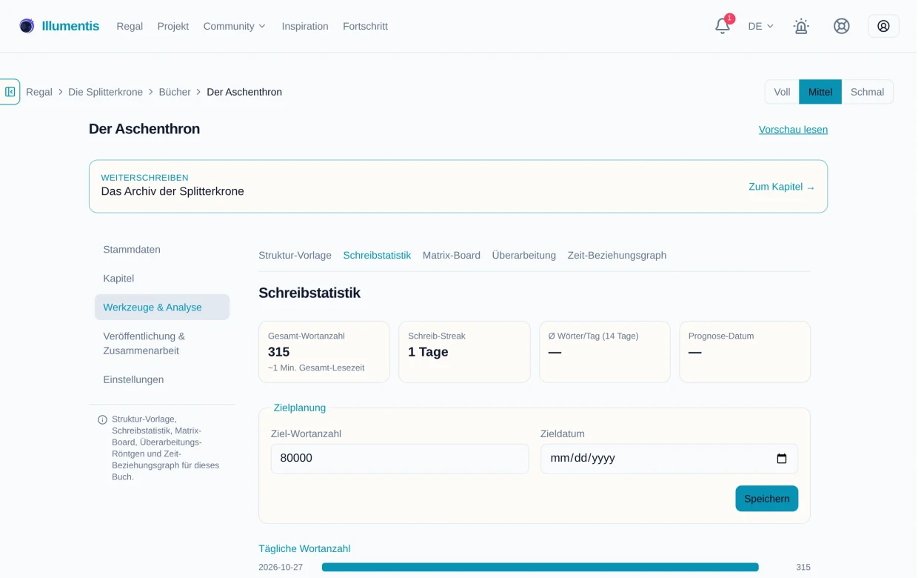Switch to the Schreibstatistik tab

click(377, 256)
